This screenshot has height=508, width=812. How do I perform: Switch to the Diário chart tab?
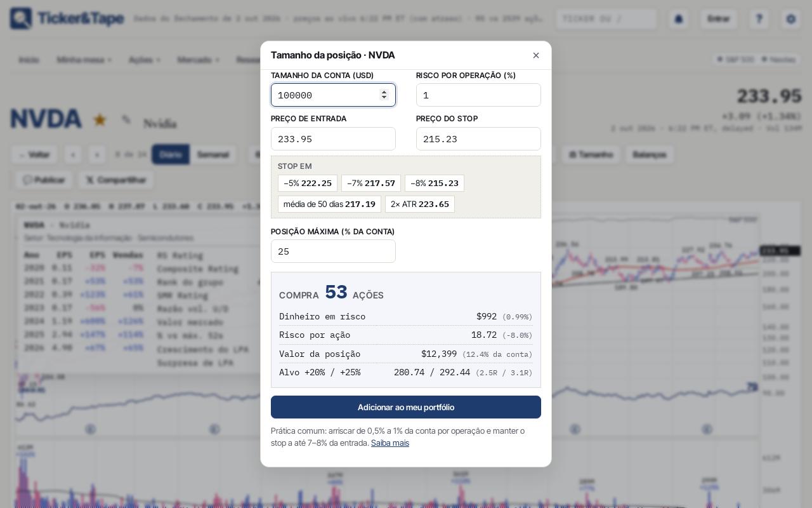[x=171, y=154]
